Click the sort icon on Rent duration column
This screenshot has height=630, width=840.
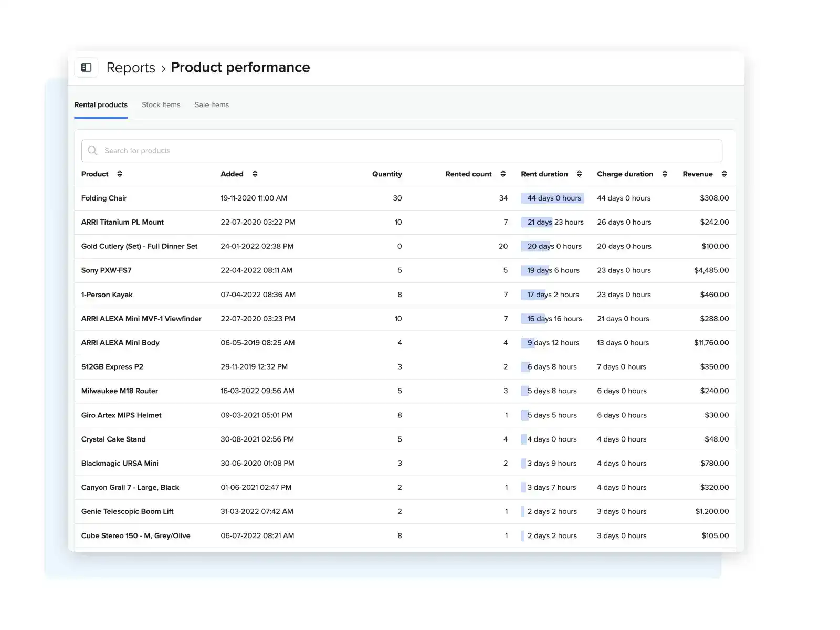click(x=580, y=174)
